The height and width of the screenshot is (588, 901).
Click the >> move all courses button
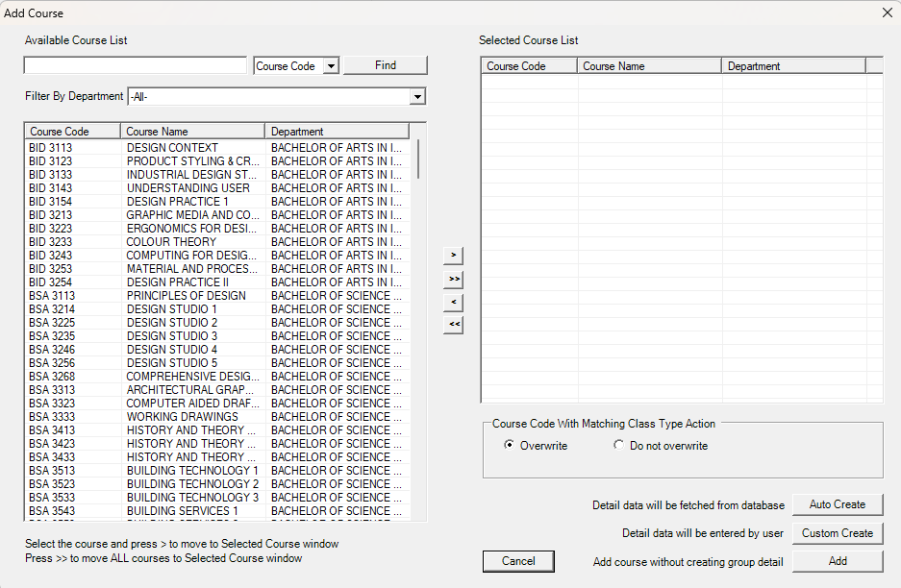click(453, 279)
